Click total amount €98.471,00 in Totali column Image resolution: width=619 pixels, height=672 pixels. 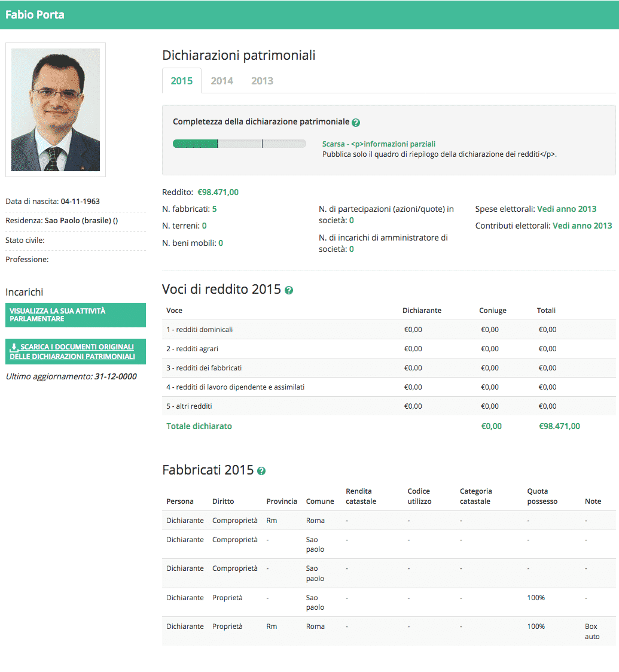pyautogui.click(x=559, y=426)
